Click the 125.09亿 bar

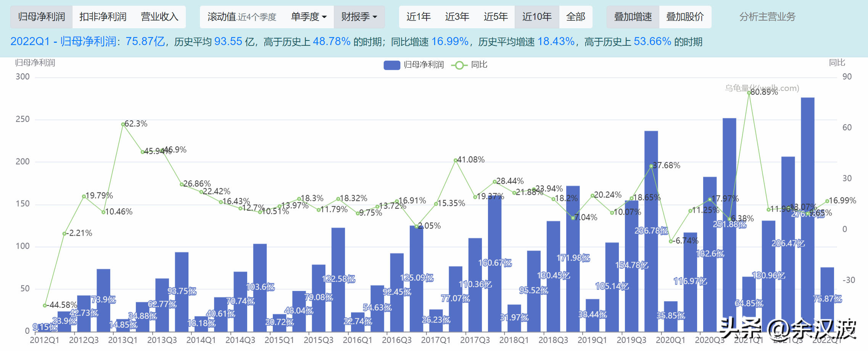[416, 278]
